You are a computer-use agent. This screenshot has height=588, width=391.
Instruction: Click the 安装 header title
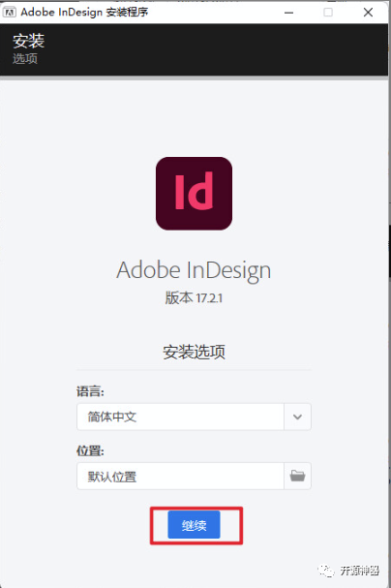[x=28, y=41]
